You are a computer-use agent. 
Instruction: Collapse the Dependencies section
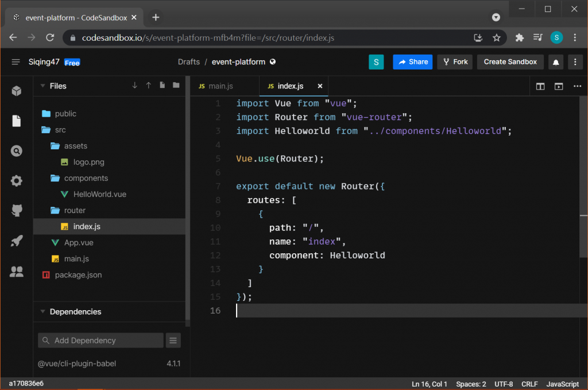(42, 312)
